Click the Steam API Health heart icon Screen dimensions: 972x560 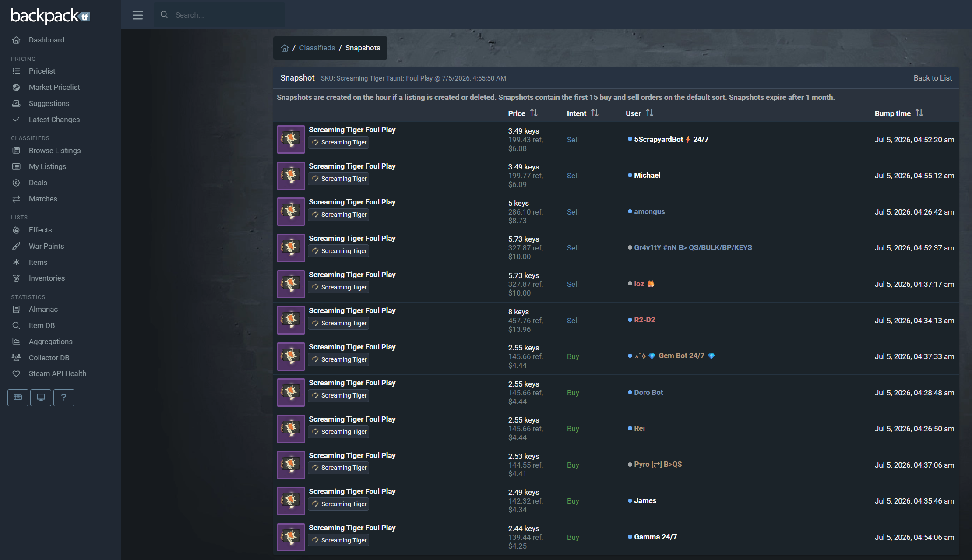(16, 374)
